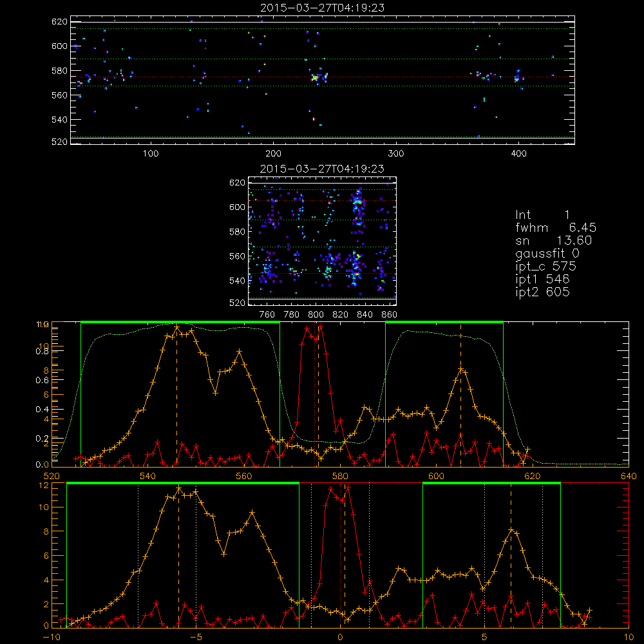644x644 pixels.
Task: Click x-axis label 10 of the bottom plot
Action: pyautogui.click(x=629, y=637)
